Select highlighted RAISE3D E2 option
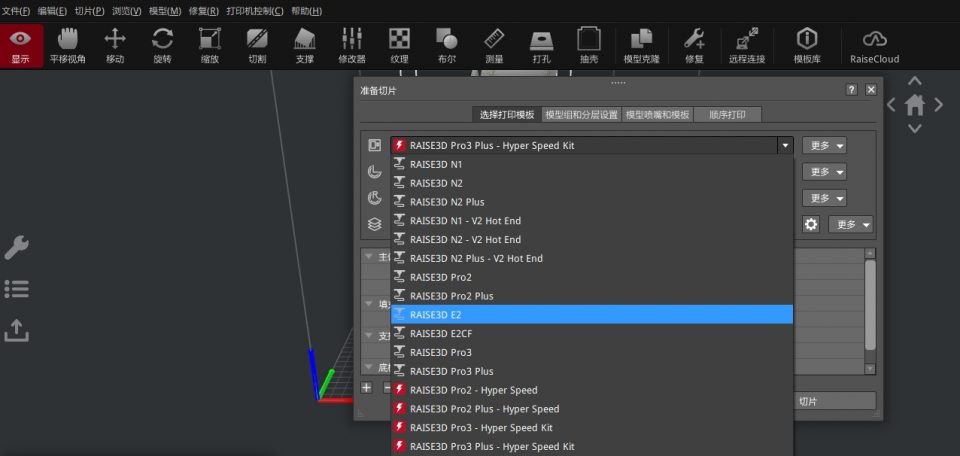Viewport: 960px width, 456px height. [x=592, y=315]
